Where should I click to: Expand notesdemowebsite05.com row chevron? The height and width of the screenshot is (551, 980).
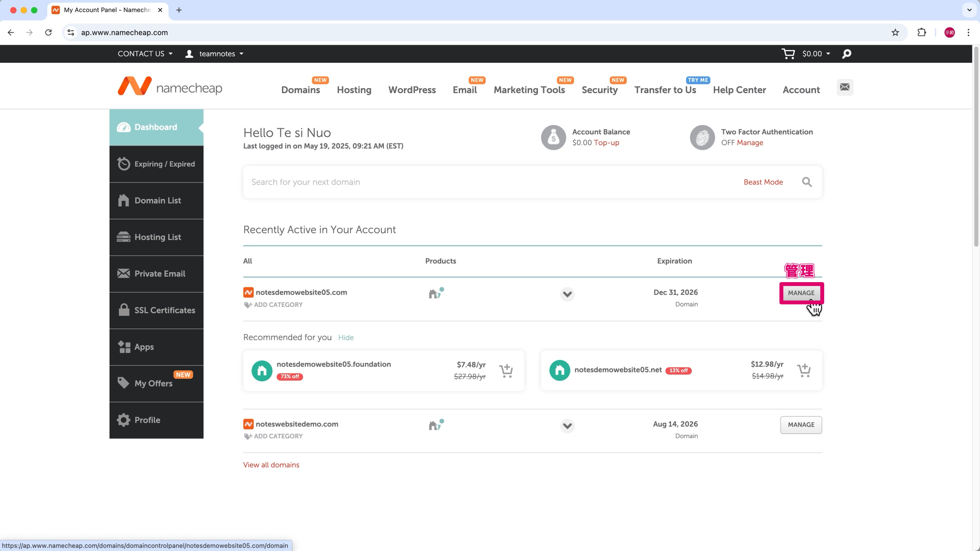567,294
